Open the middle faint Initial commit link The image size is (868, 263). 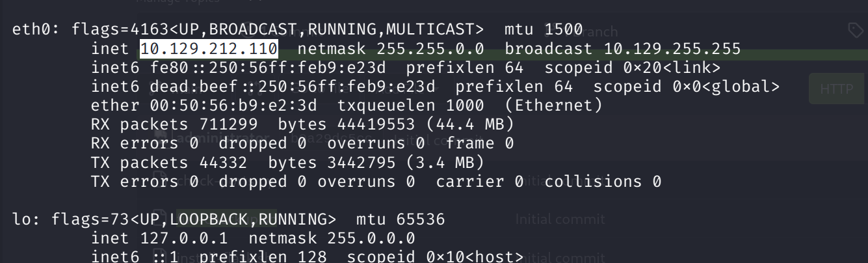[560, 219]
